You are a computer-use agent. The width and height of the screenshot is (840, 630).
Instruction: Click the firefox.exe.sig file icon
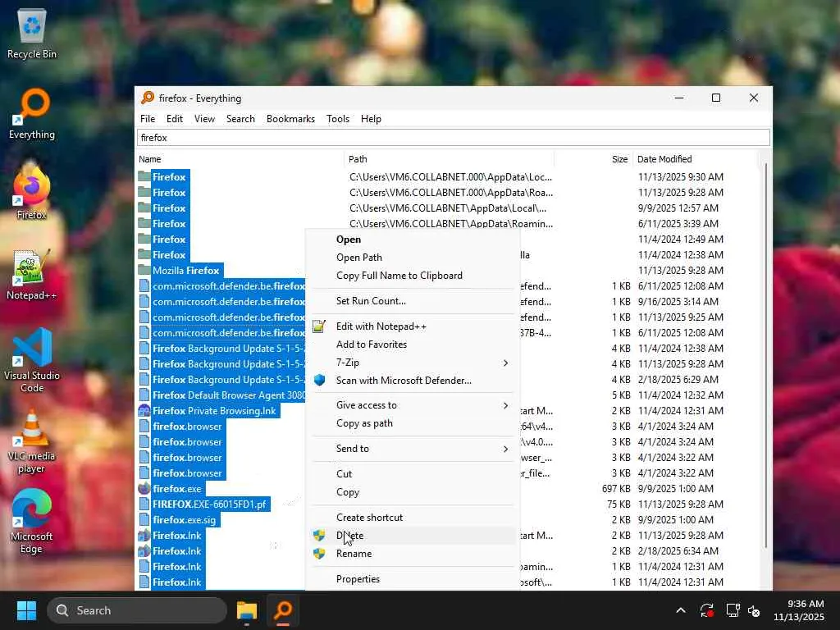click(144, 519)
